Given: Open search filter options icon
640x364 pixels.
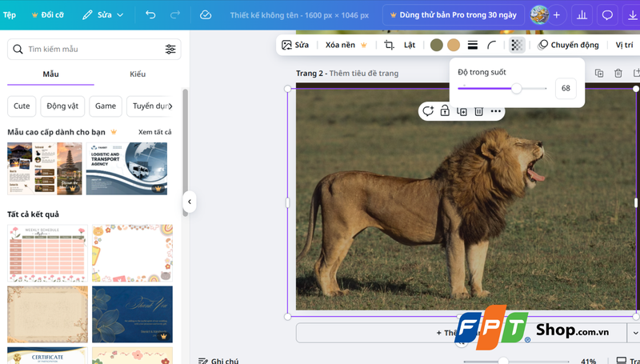Looking at the screenshot, I should pyautogui.click(x=170, y=50).
